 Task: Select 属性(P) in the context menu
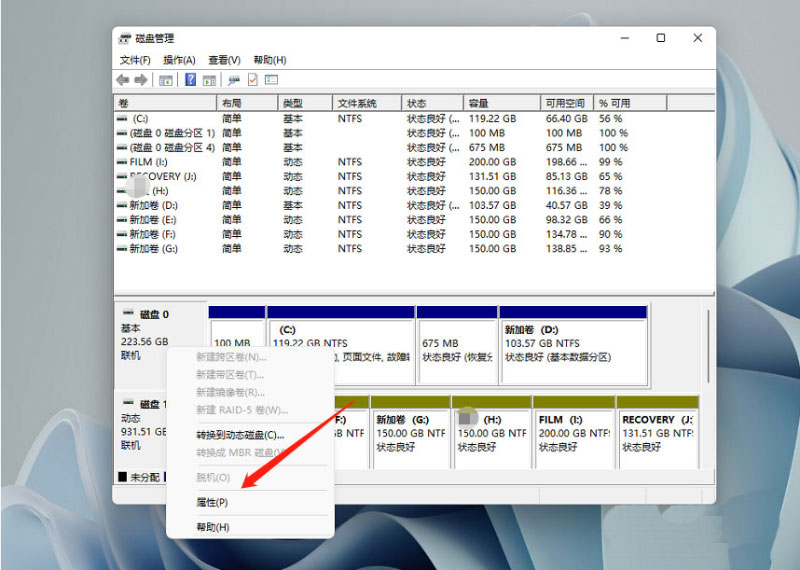tap(212, 502)
